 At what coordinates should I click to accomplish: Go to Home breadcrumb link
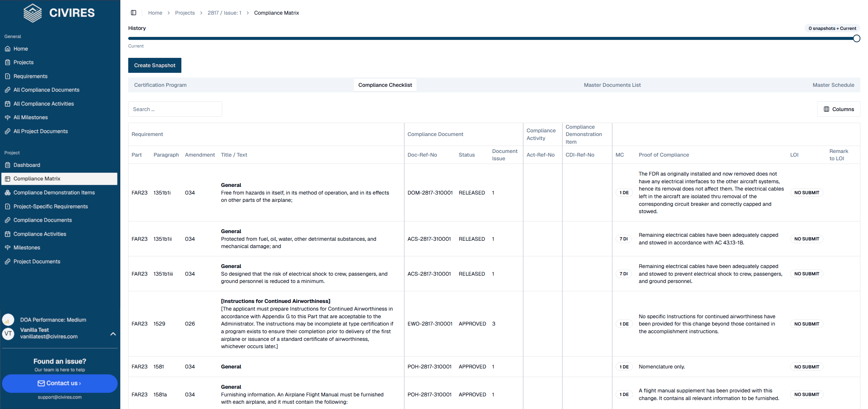point(155,13)
